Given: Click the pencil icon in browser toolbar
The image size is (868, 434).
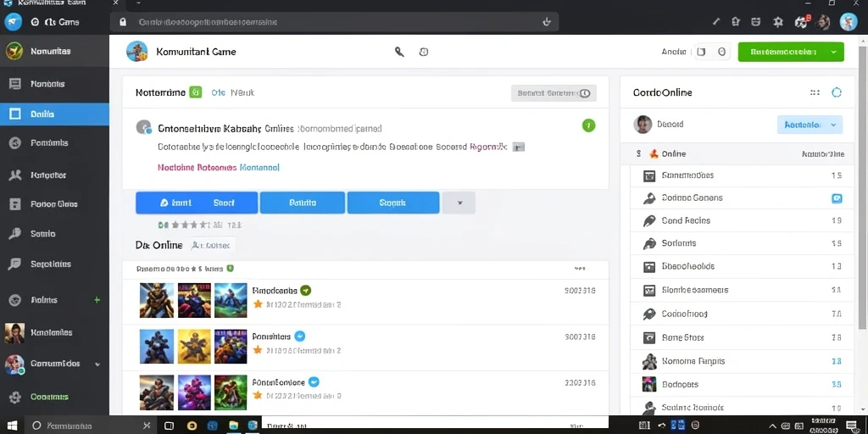Looking at the screenshot, I should (x=715, y=22).
